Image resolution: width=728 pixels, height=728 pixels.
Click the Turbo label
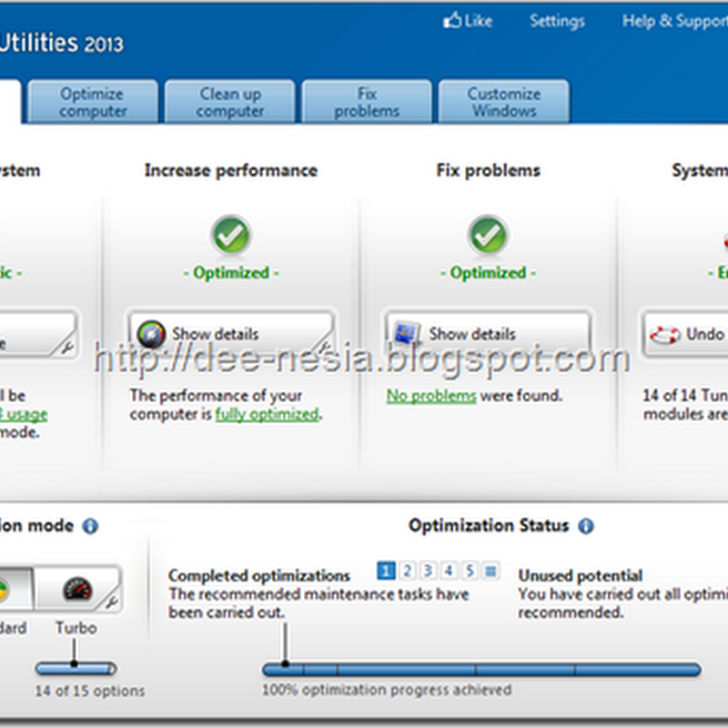[x=76, y=628]
